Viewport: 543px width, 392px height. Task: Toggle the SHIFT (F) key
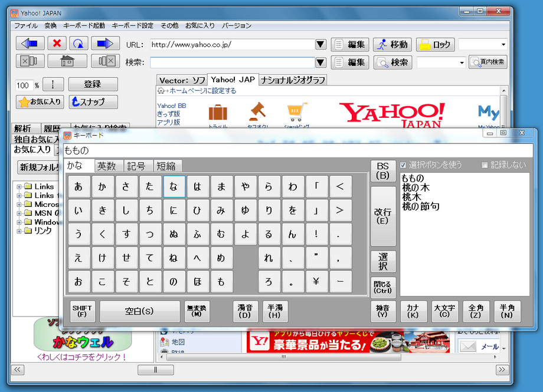pos(82,311)
